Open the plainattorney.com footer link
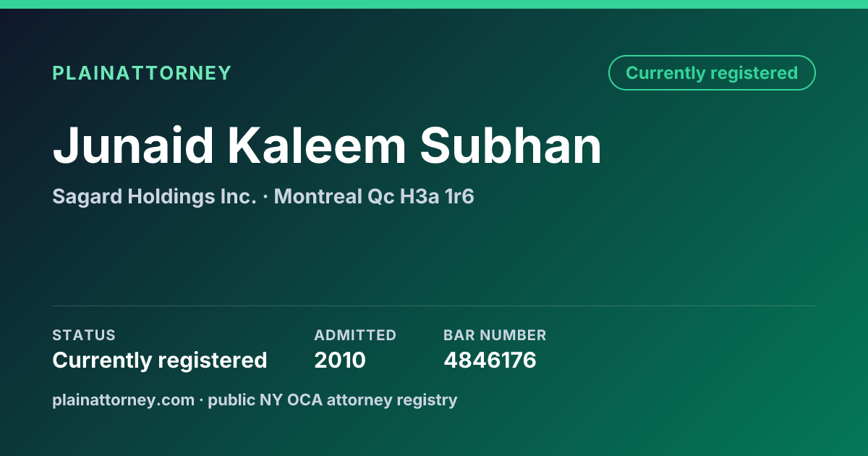 123,400
